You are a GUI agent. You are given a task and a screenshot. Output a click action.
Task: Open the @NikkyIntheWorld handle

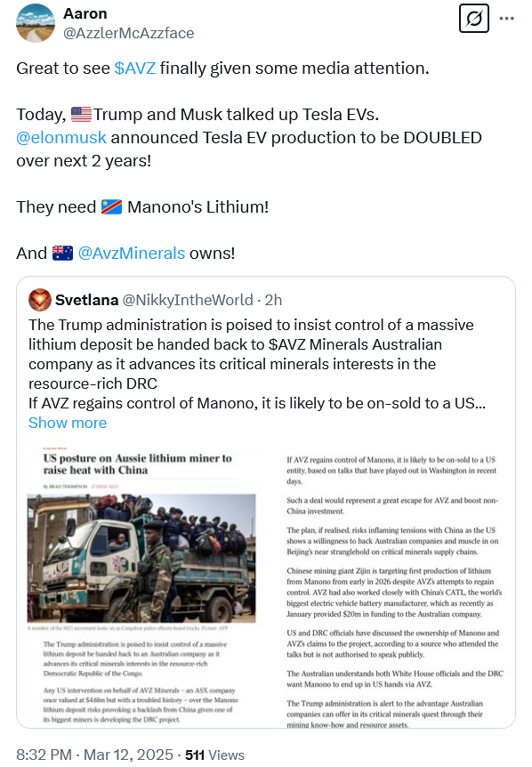click(188, 300)
